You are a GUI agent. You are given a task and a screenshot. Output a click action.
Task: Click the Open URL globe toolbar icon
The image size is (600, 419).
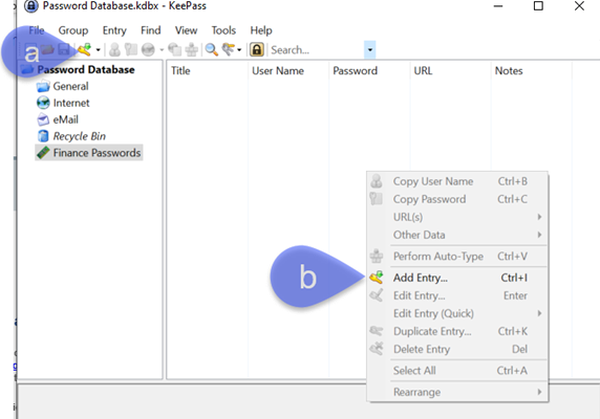148,50
